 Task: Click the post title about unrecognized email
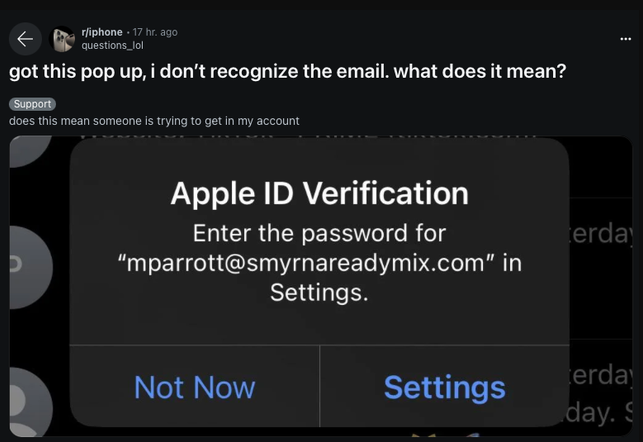(x=287, y=71)
